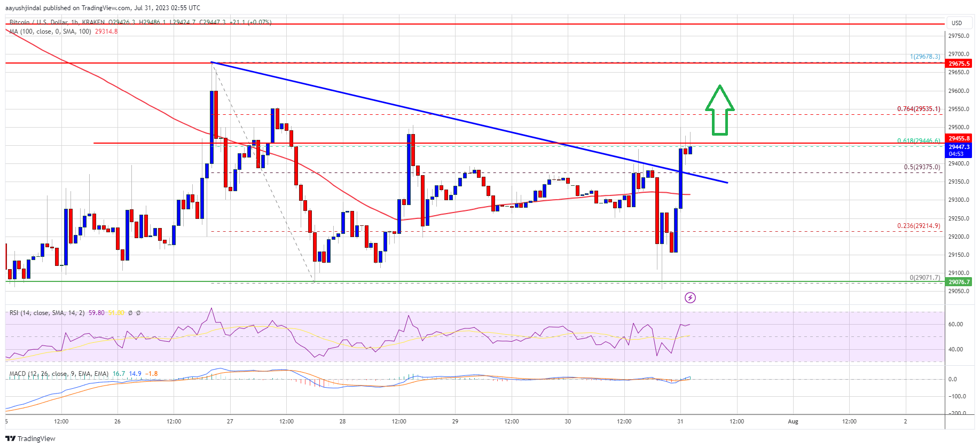
Task: Click the Fibonacci 0.764(29535.1) level label
Action: click(x=919, y=109)
